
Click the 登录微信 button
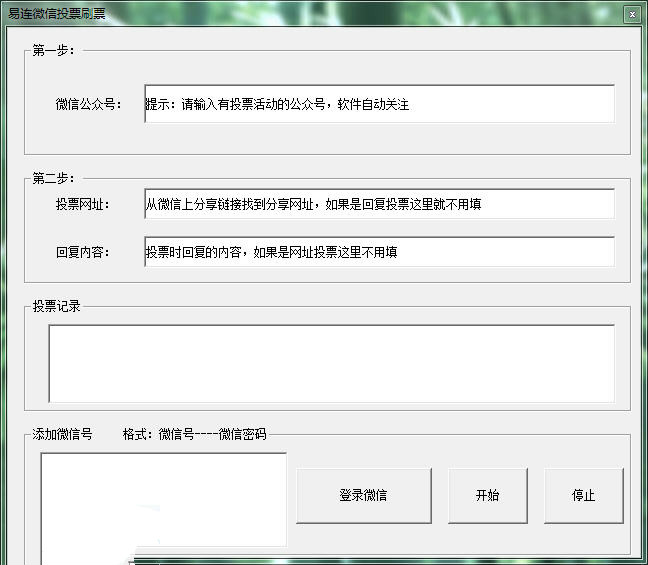coord(364,496)
